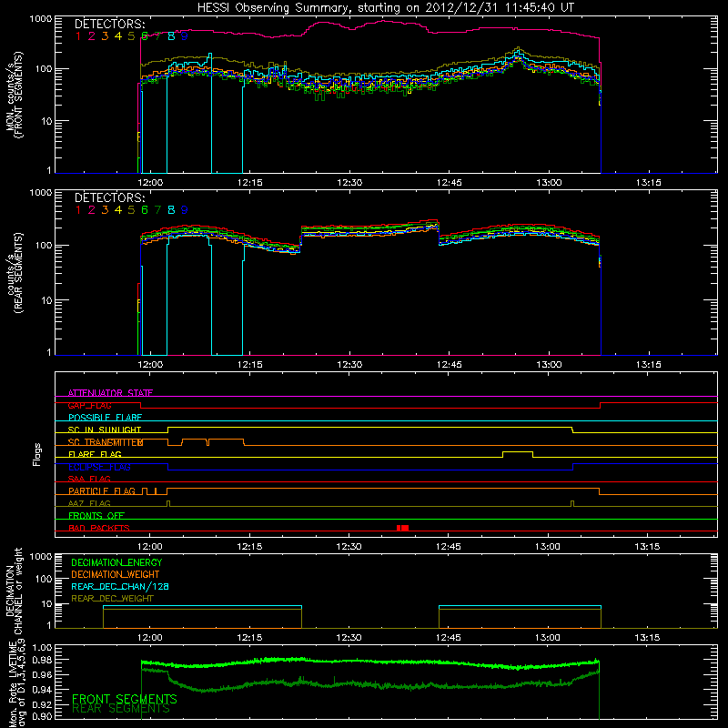Image resolution: width=728 pixels, height=728 pixels.
Task: Select the 12:45 tick label under the rear segments plot
Action: [449, 365]
